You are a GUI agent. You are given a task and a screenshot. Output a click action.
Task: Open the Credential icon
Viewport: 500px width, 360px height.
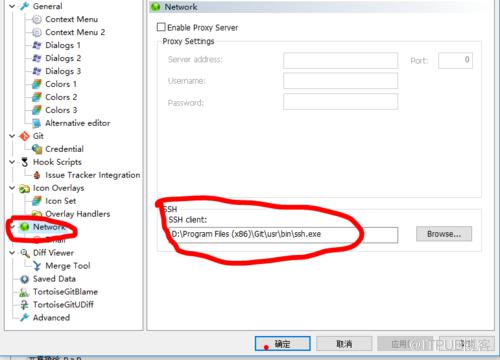37,149
